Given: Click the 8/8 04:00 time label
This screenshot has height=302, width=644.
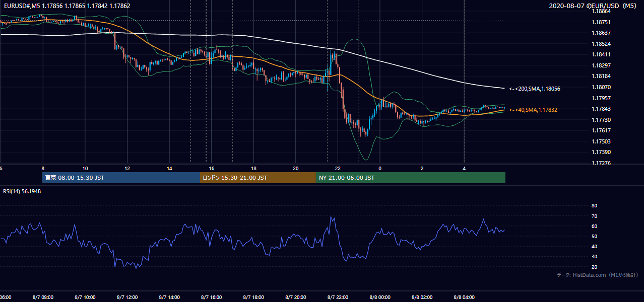Looking at the screenshot, I should click(464, 297).
